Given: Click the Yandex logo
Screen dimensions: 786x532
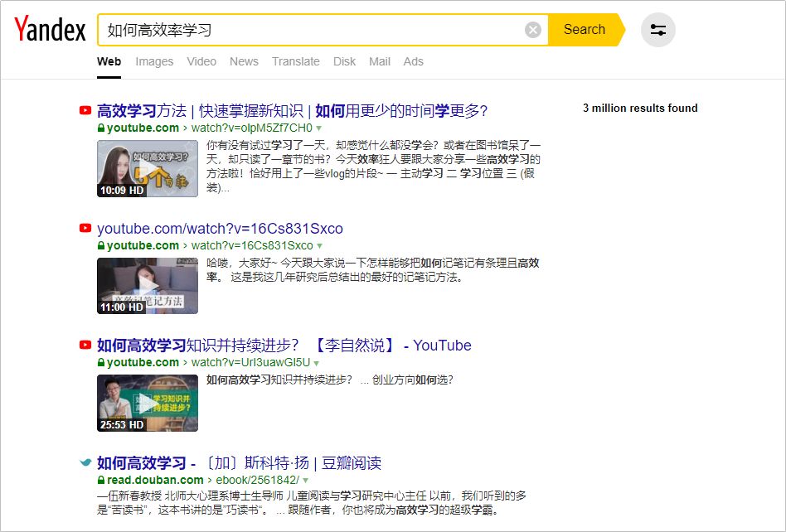Looking at the screenshot, I should click(x=49, y=29).
